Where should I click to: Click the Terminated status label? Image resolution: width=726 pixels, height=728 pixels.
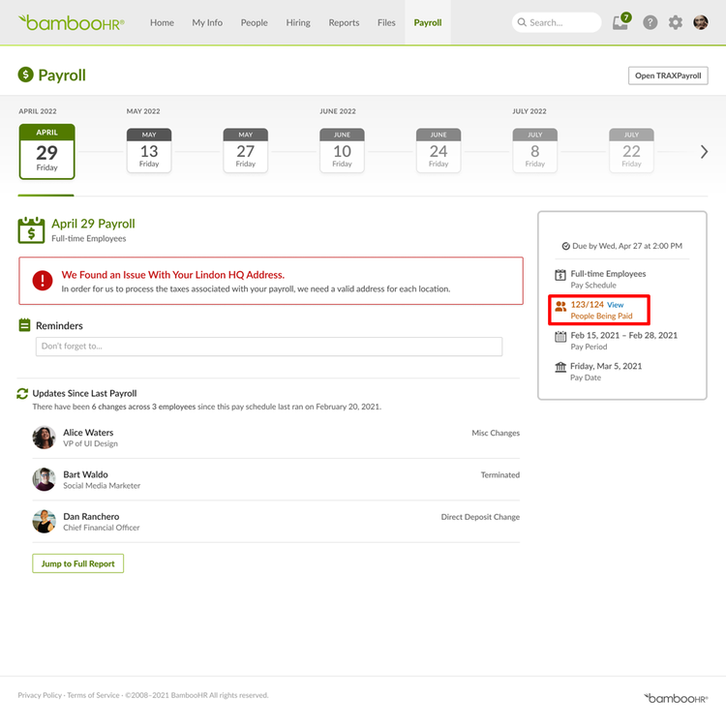pyautogui.click(x=500, y=475)
